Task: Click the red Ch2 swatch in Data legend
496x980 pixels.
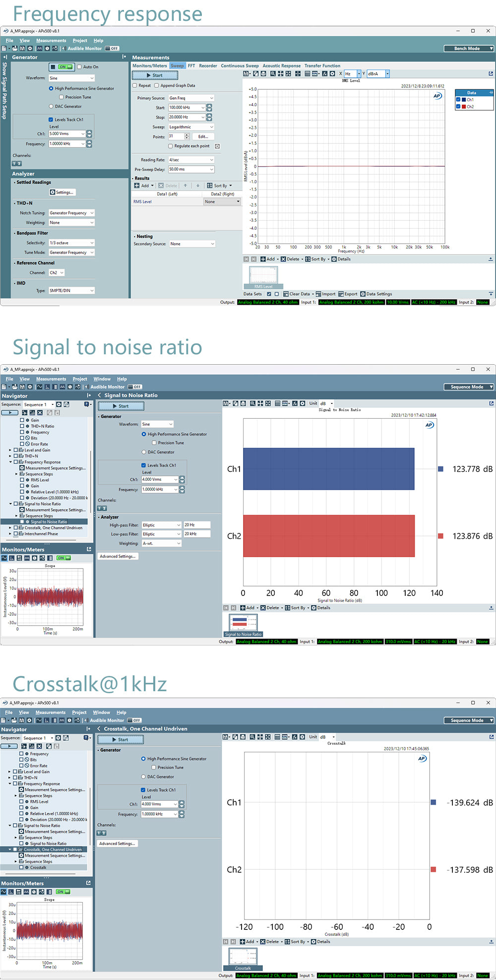Action: coord(464,107)
